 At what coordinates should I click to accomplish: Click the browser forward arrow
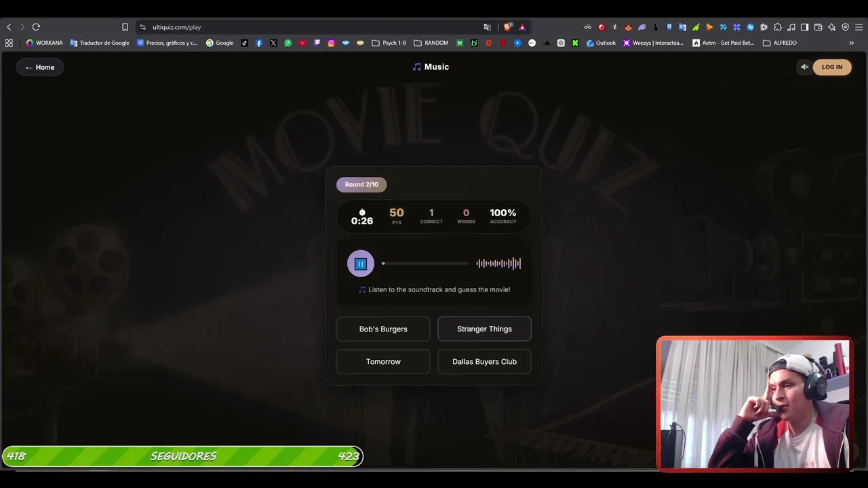pyautogui.click(x=22, y=27)
